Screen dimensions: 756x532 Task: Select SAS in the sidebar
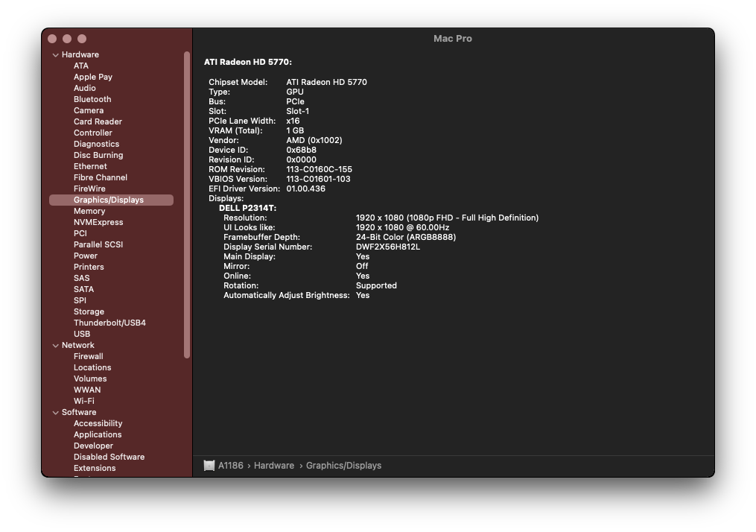point(81,279)
